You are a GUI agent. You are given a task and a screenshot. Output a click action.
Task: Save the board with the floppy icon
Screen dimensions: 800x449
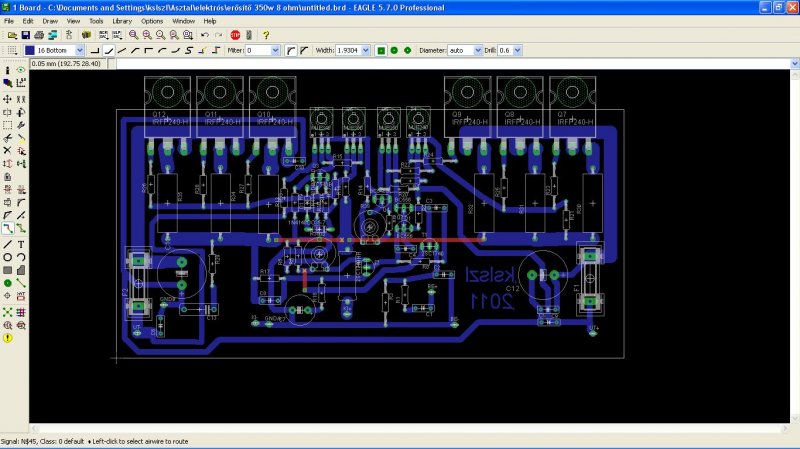26,35
